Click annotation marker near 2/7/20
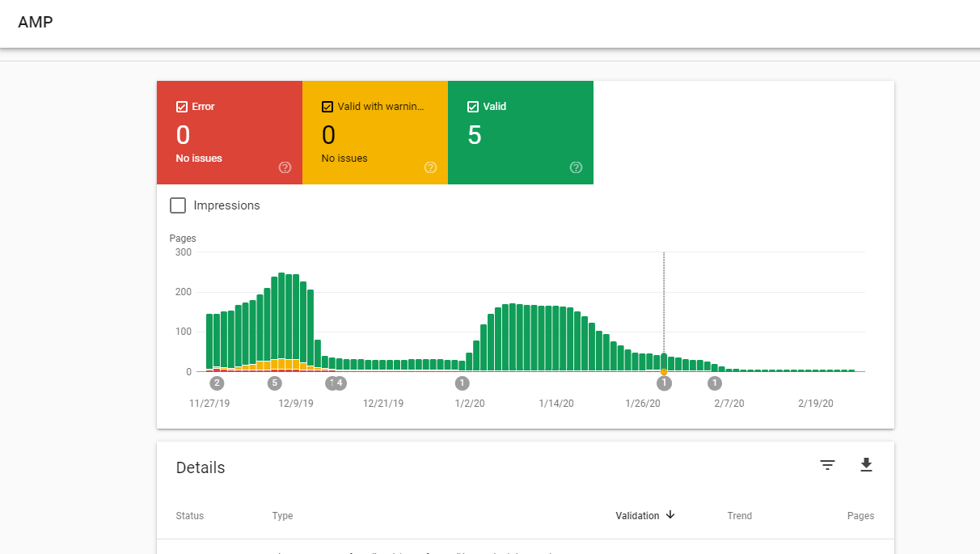This screenshot has height=554, width=980. pyautogui.click(x=715, y=383)
